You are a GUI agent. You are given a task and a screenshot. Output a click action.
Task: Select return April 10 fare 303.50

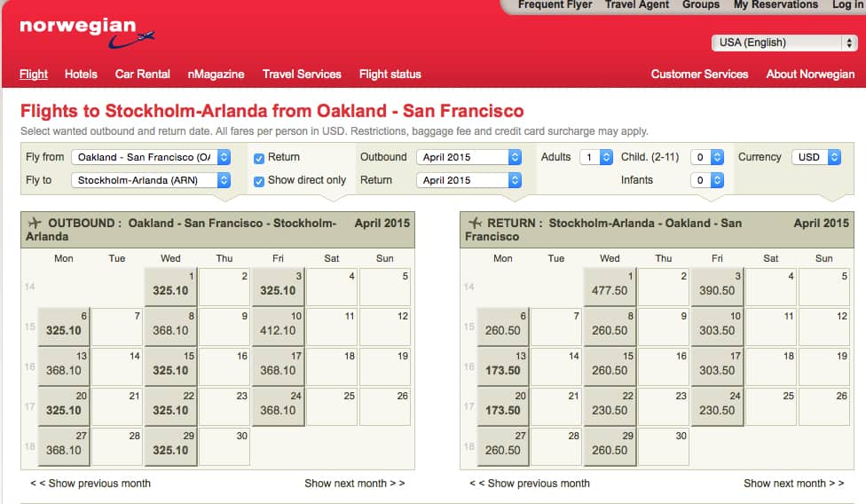(x=717, y=327)
